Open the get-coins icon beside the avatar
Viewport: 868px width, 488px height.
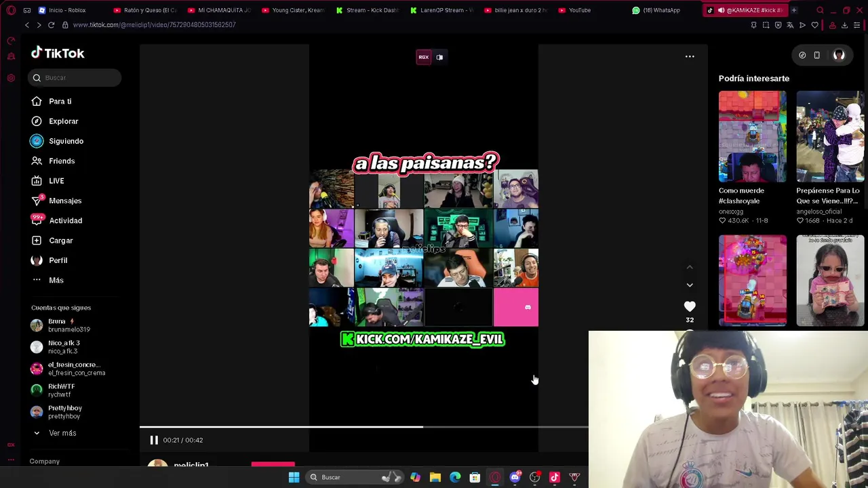pyautogui.click(x=802, y=56)
